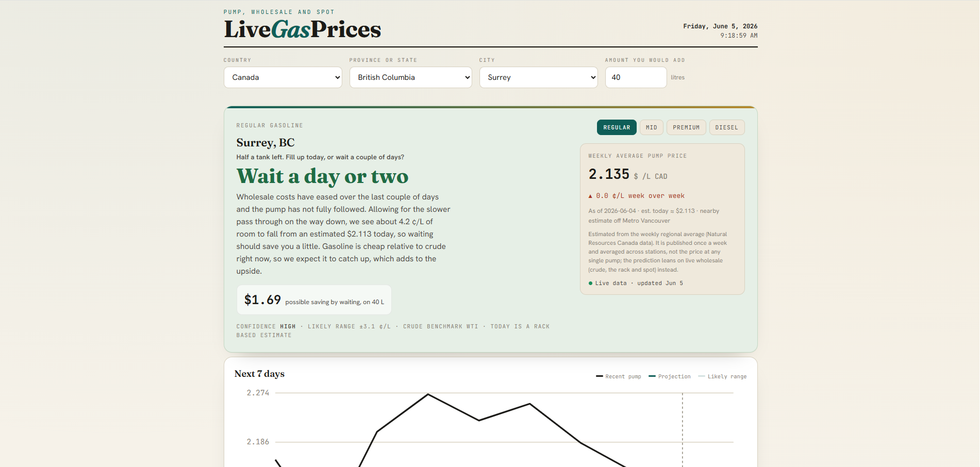Click 'Half a tank left' question text
The image size is (980, 467).
tap(320, 157)
